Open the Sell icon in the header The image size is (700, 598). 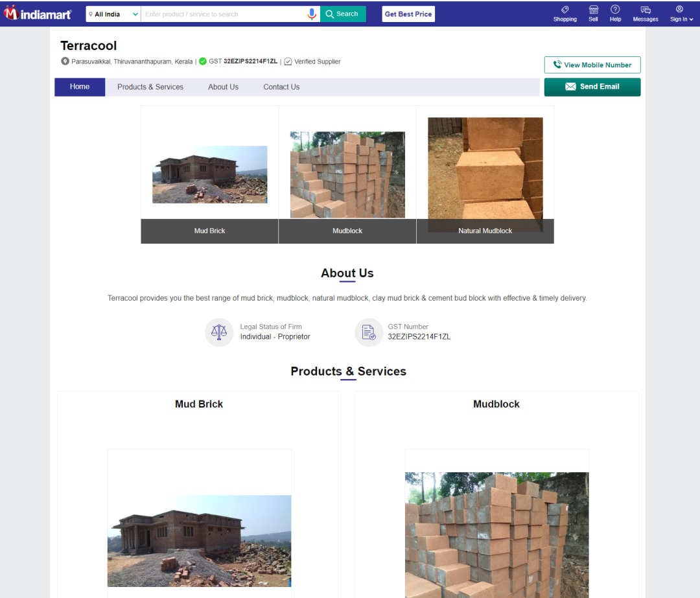(593, 14)
